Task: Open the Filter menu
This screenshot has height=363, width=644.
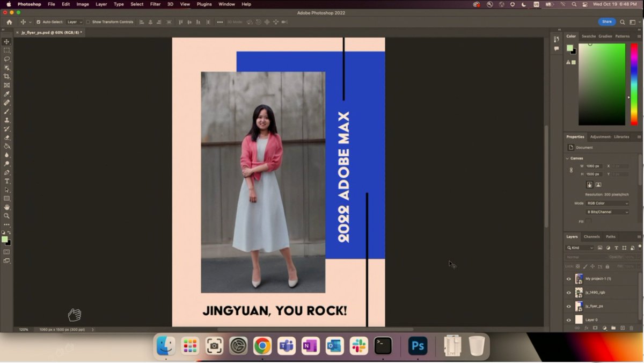Action: 155,4
